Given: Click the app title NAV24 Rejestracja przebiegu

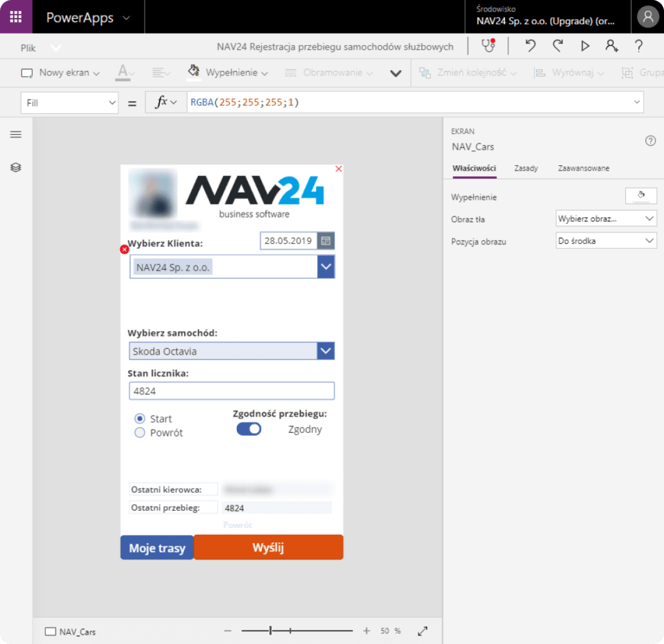Looking at the screenshot, I should pos(335,47).
